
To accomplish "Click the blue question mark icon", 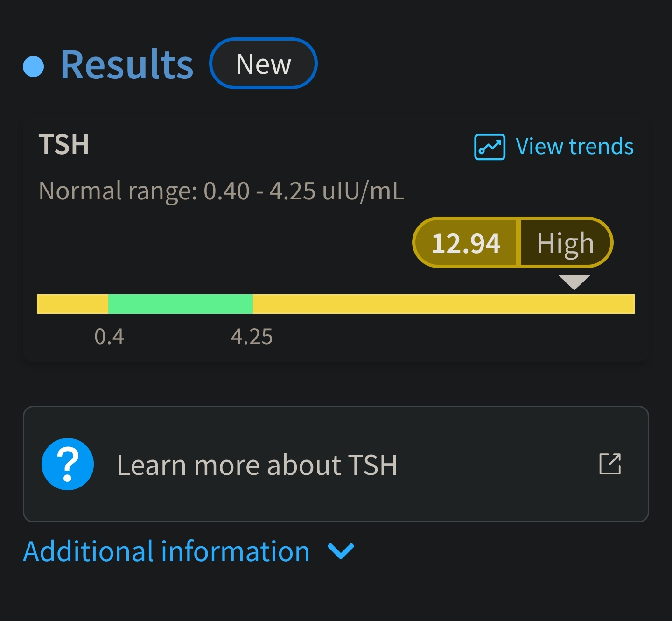I will coord(68,464).
